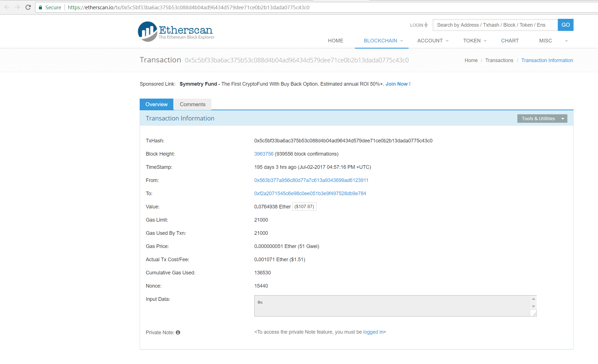Click the browser forward arrow
This screenshot has height=364, width=598.
[x=17, y=7]
